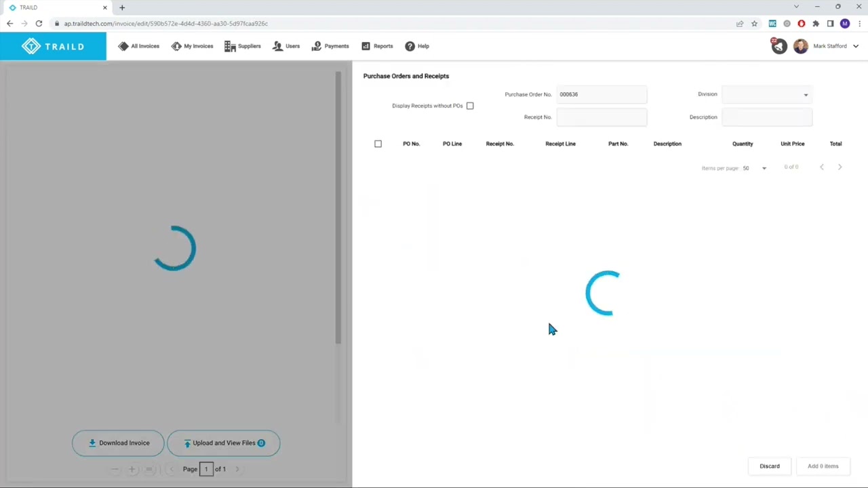Click the Receipt No. input field
Viewport: 868px width, 488px height.
(601, 117)
